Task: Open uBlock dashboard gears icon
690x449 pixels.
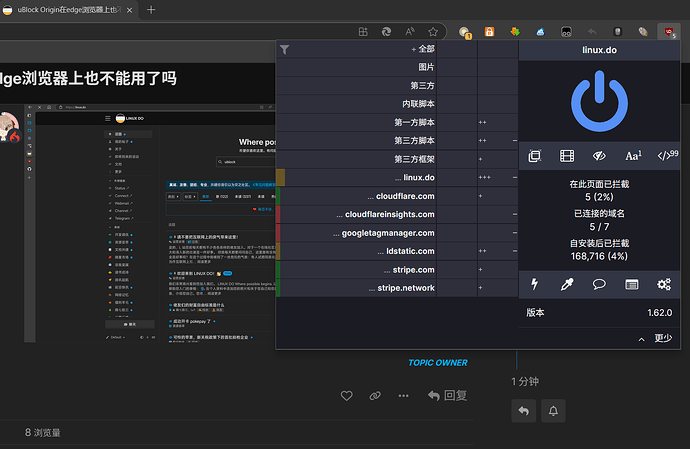Action: click(664, 284)
